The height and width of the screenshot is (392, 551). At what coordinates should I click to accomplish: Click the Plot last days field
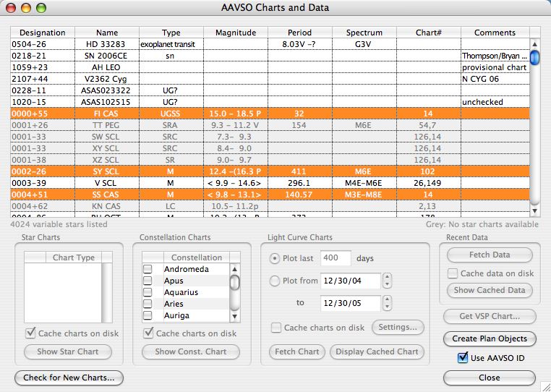pos(336,258)
